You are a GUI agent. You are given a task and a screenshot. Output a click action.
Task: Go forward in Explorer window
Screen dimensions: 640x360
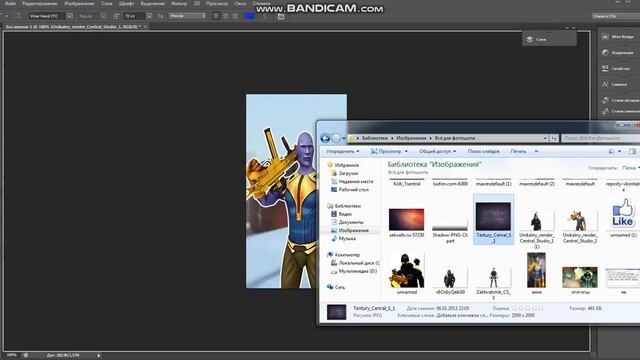[336, 138]
